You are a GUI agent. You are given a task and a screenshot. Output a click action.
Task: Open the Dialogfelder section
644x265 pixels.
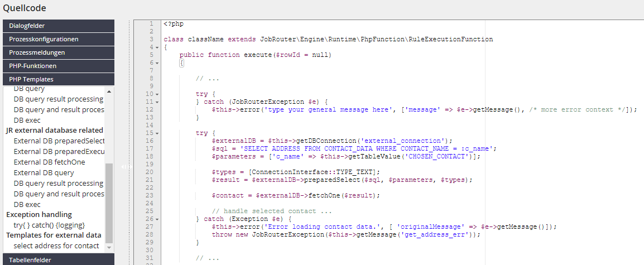tap(59, 26)
